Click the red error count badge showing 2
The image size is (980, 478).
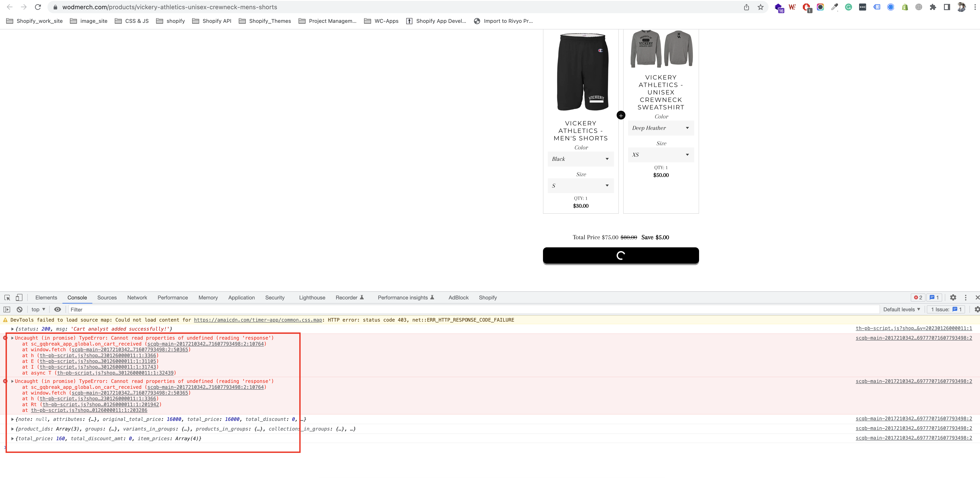(918, 297)
